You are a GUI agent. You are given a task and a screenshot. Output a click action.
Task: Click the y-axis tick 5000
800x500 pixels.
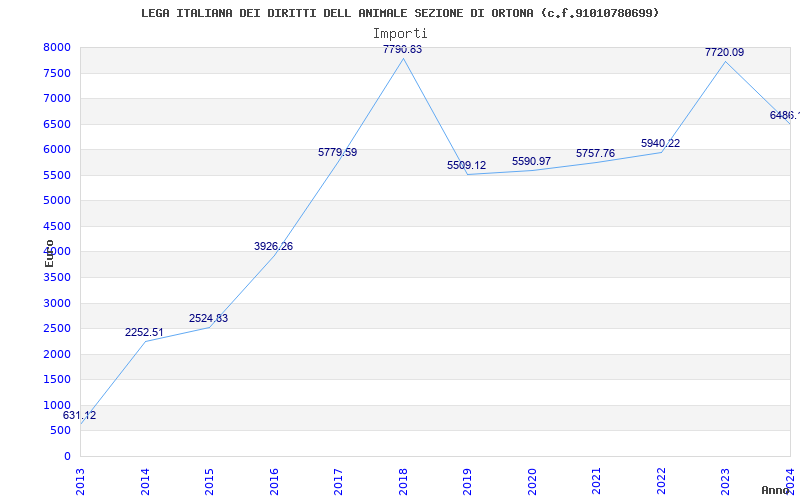point(57,201)
